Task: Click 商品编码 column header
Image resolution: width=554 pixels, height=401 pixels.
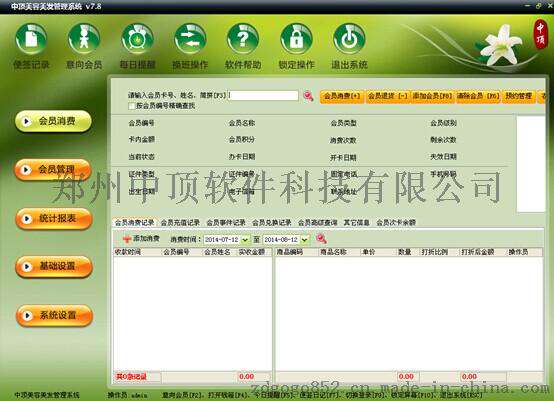Action: (x=290, y=252)
